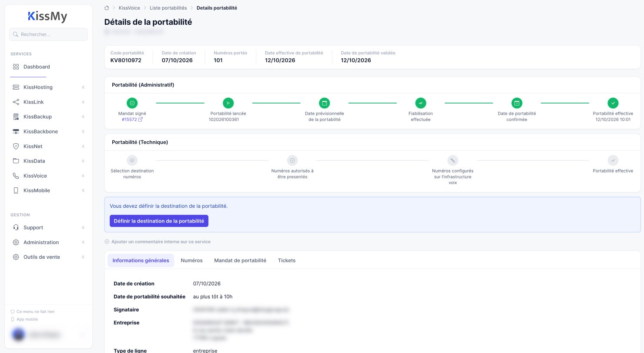Switch to the Numéros tab
Viewport: 644px width, 353px height.
click(x=191, y=260)
